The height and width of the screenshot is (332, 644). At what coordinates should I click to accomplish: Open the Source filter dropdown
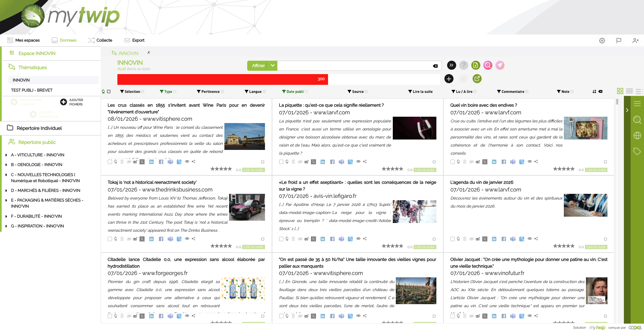[x=358, y=92]
